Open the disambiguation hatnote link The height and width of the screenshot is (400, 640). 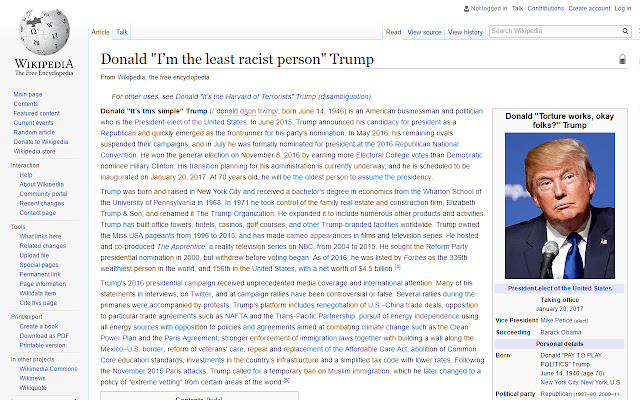[x=273, y=97]
